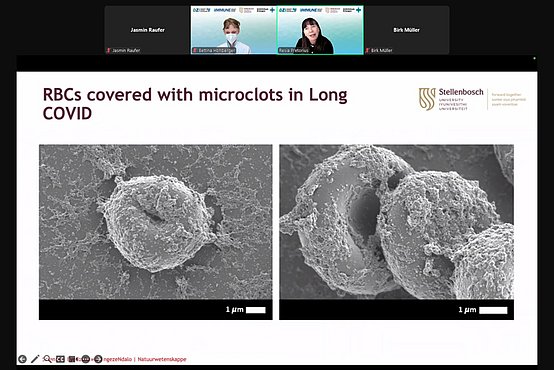Click muted microphone icon beside Jasmin Raufer

point(108,51)
